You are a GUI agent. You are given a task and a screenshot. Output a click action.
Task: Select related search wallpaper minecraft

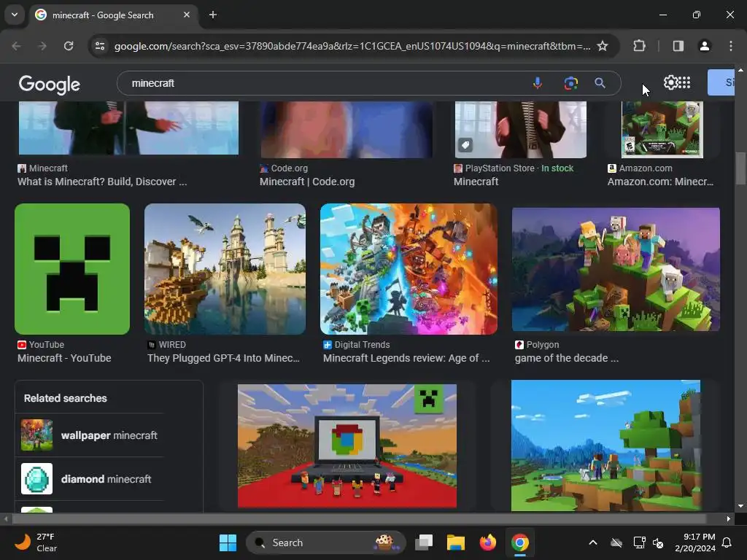coord(90,435)
